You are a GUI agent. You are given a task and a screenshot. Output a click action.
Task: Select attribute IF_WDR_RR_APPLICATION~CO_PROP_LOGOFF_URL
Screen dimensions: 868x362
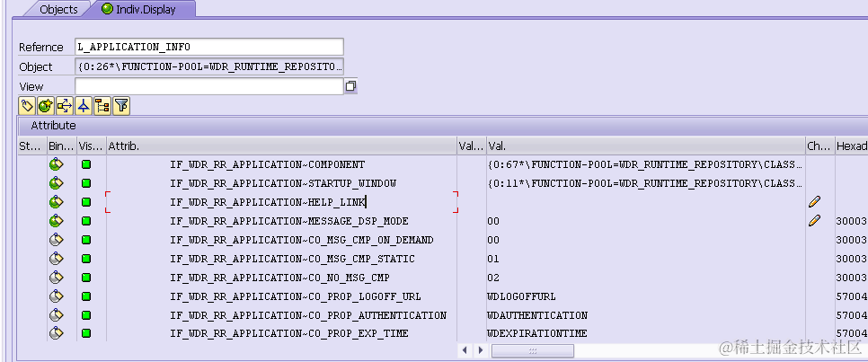tap(295, 296)
